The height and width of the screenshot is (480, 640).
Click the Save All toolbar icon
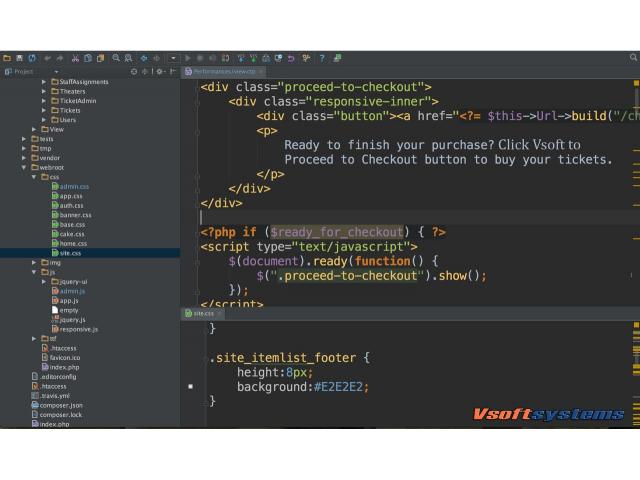point(19,59)
